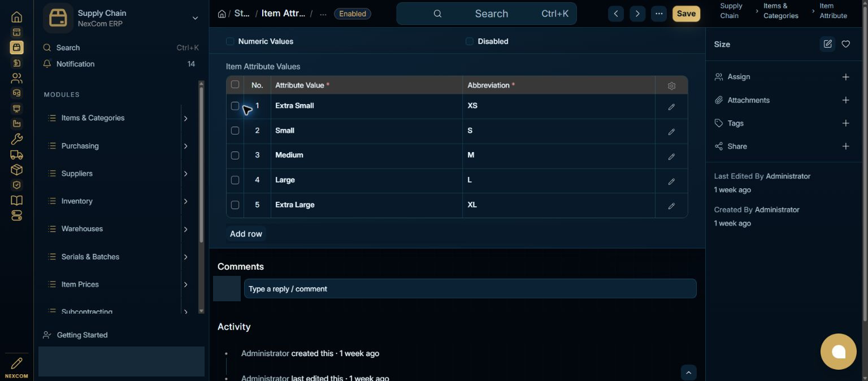Go to next record arrow
The height and width of the screenshot is (381, 868).
point(637,14)
